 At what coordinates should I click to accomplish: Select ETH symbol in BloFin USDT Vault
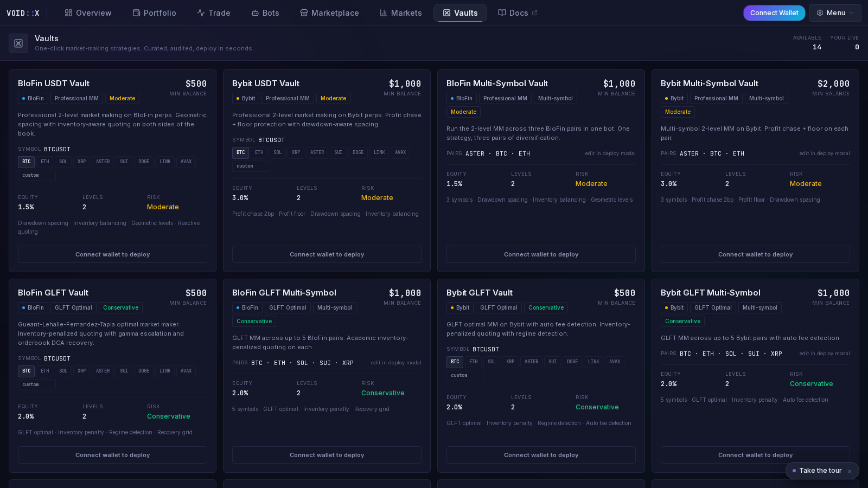pos(45,162)
